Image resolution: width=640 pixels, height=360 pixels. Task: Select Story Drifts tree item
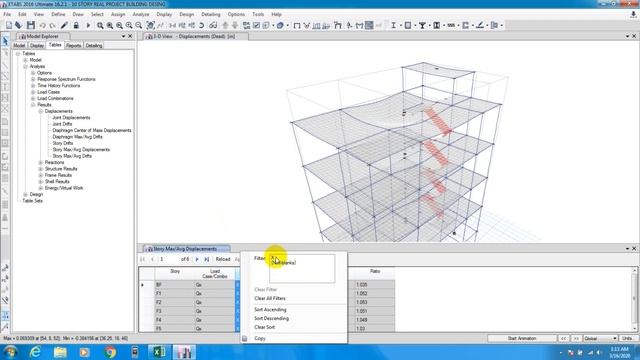[x=62, y=143]
